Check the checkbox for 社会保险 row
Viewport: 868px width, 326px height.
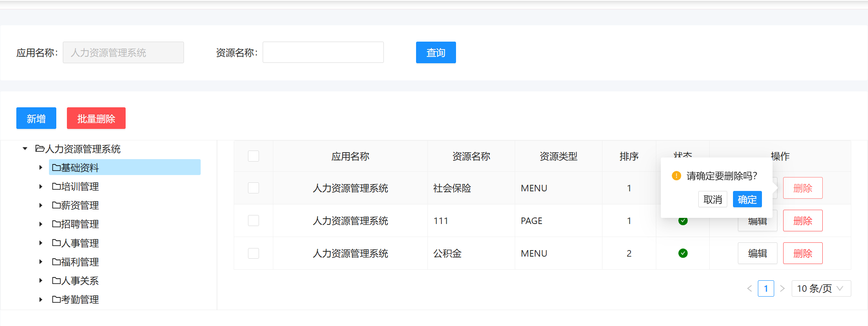point(253,188)
